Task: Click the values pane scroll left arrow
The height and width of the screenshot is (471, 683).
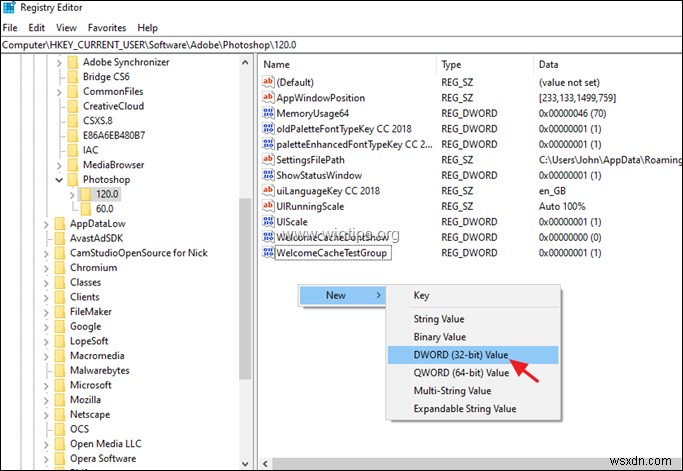Action: pyautogui.click(x=265, y=464)
